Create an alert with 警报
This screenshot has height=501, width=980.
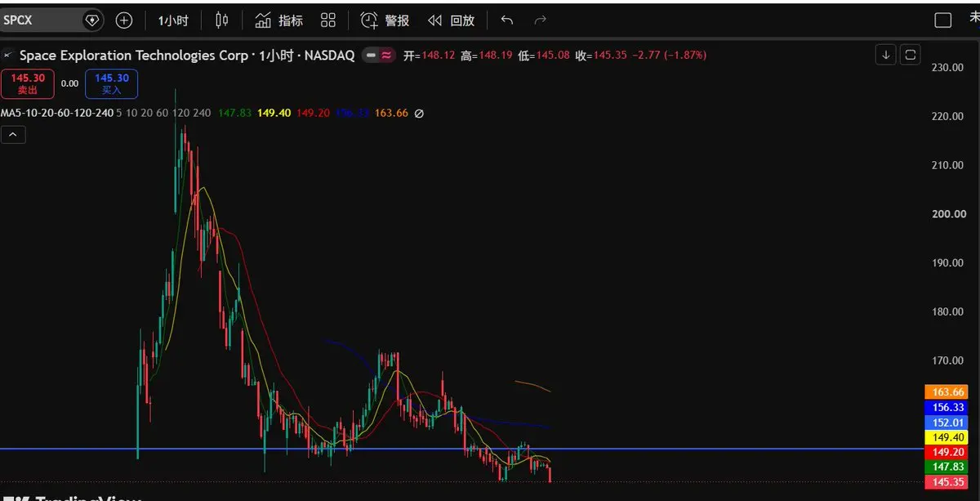pyautogui.click(x=385, y=20)
